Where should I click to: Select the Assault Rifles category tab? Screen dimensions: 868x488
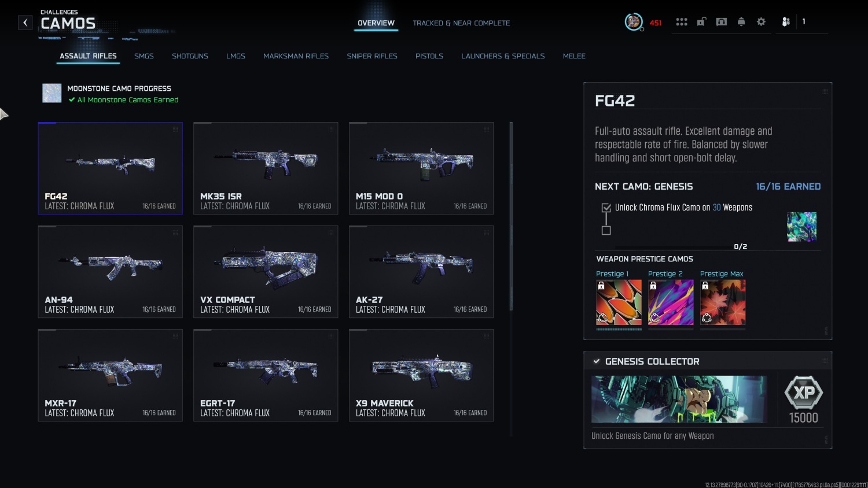89,56
